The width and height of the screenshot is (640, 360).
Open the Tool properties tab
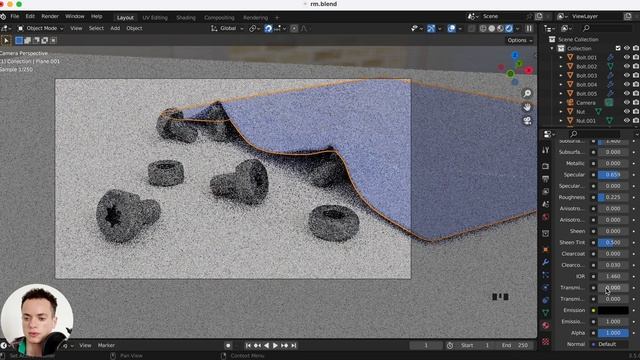546,151
